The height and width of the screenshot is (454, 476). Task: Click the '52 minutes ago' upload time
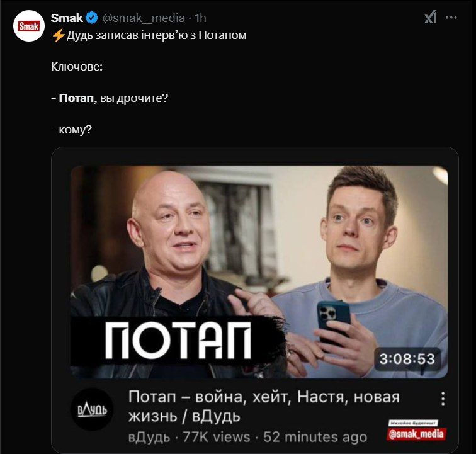[315, 437]
